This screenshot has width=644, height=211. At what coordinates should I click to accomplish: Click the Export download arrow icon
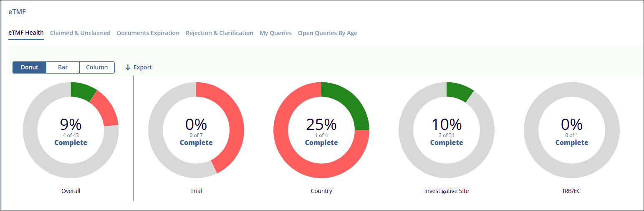(x=128, y=67)
